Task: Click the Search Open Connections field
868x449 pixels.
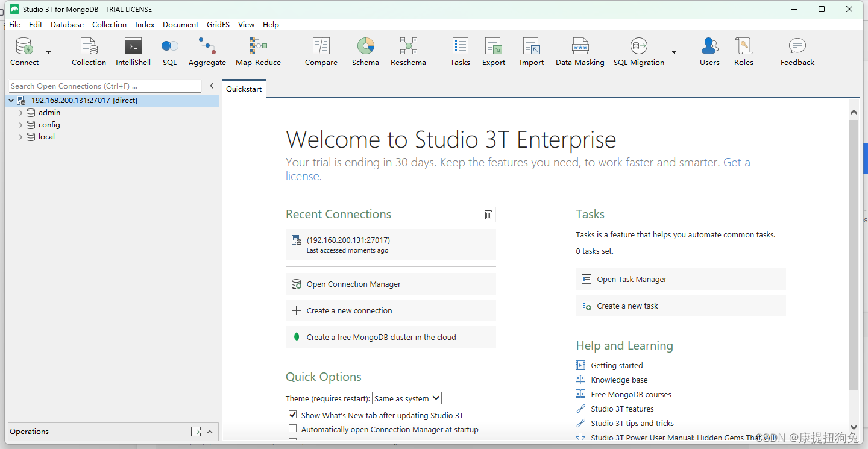Action: (105, 86)
